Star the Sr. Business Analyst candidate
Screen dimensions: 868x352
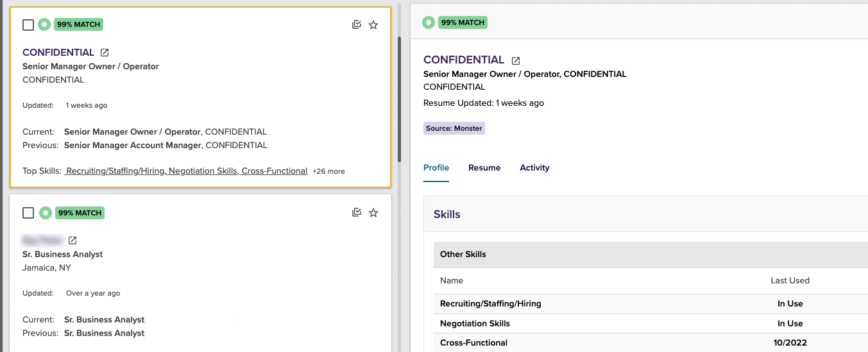click(373, 213)
